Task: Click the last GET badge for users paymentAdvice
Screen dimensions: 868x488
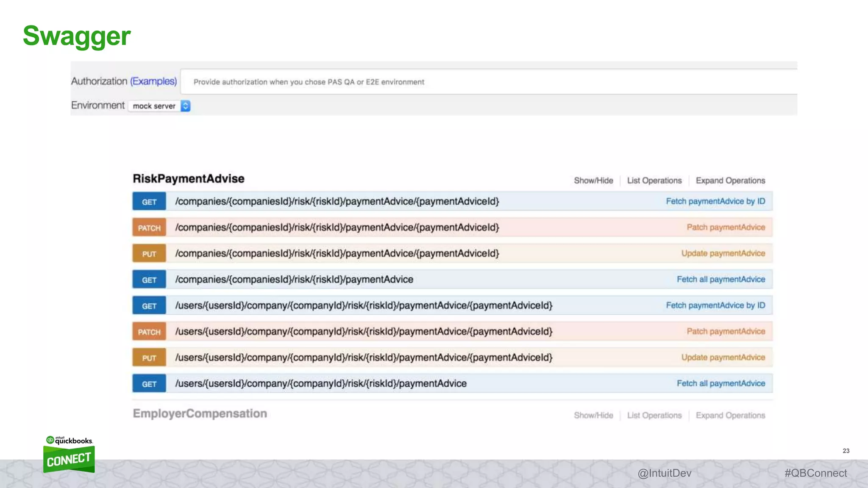Action: (149, 384)
